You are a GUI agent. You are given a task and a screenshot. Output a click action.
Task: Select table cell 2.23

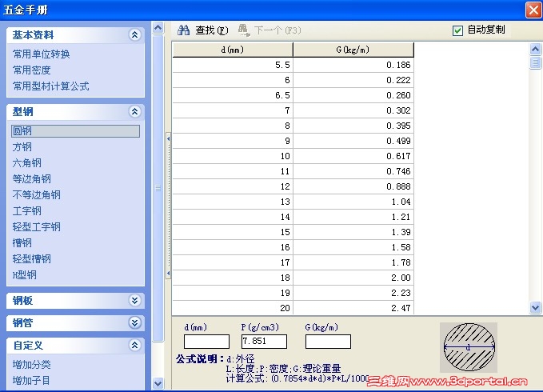353,293
